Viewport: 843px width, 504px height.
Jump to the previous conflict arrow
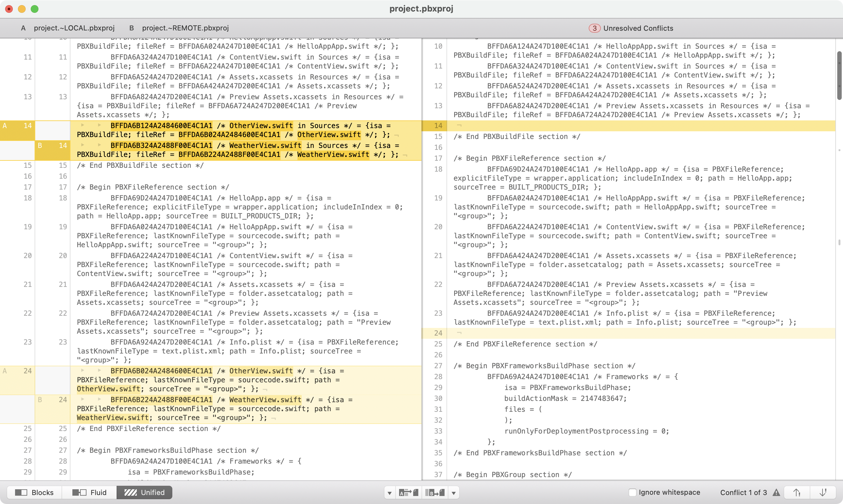pos(797,492)
